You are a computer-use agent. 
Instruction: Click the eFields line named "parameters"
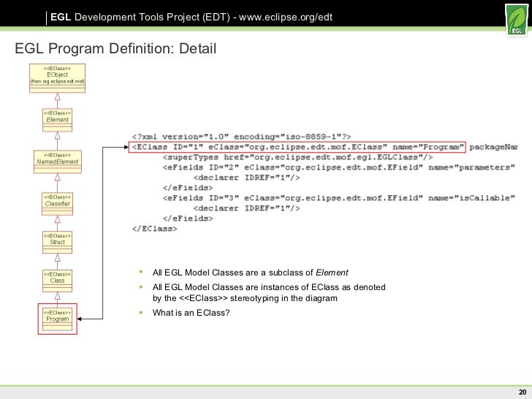point(338,167)
